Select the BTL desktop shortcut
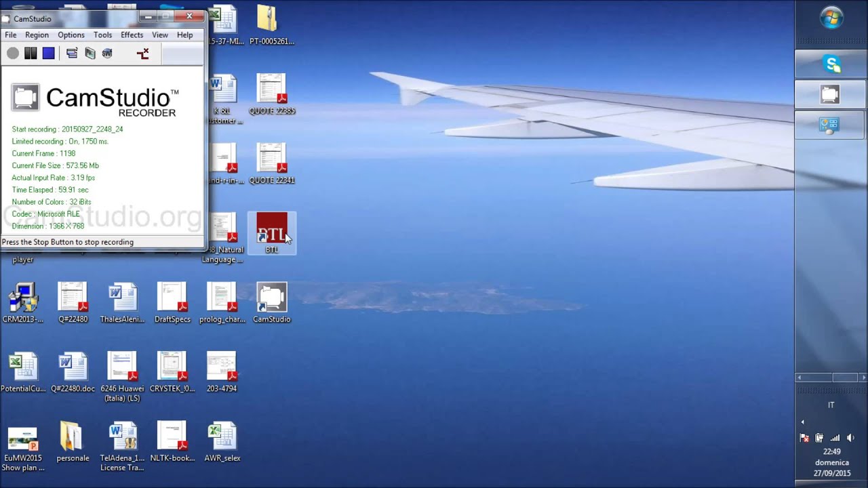This screenshot has height=488, width=868. click(272, 233)
